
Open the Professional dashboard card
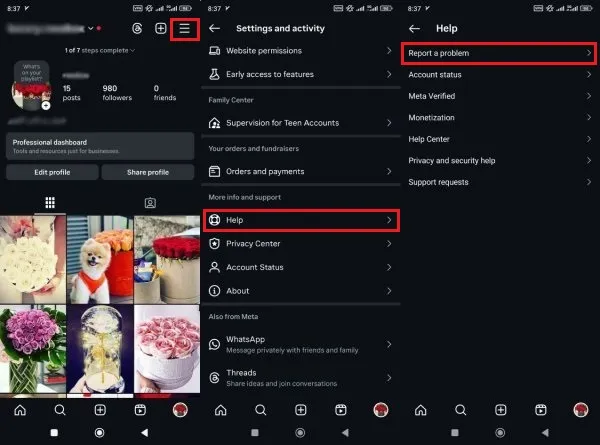pyautogui.click(x=100, y=146)
